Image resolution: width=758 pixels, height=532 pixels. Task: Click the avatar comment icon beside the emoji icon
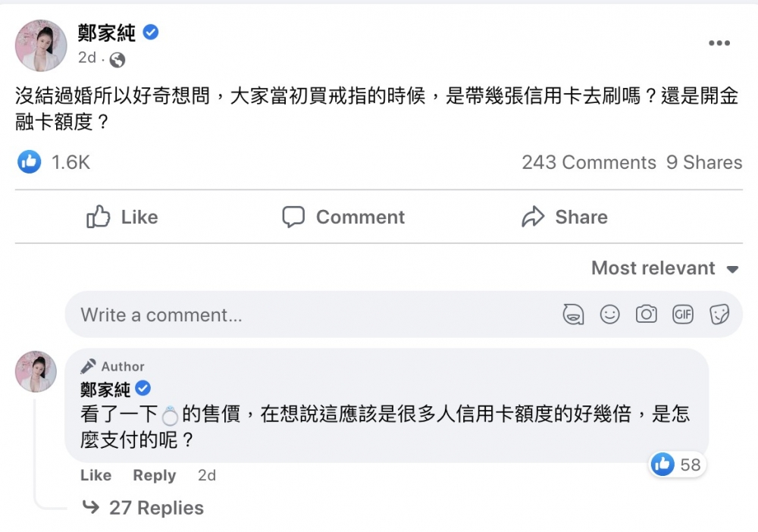(574, 314)
